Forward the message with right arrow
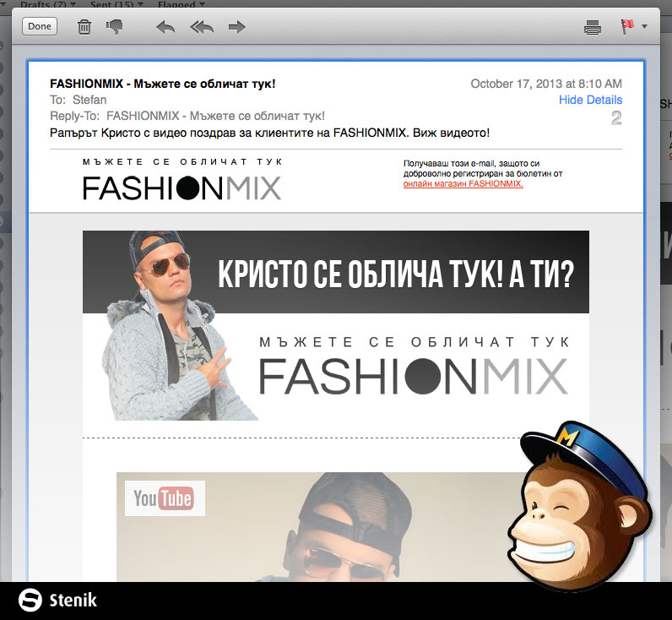The height and width of the screenshot is (620, 672). click(236, 27)
